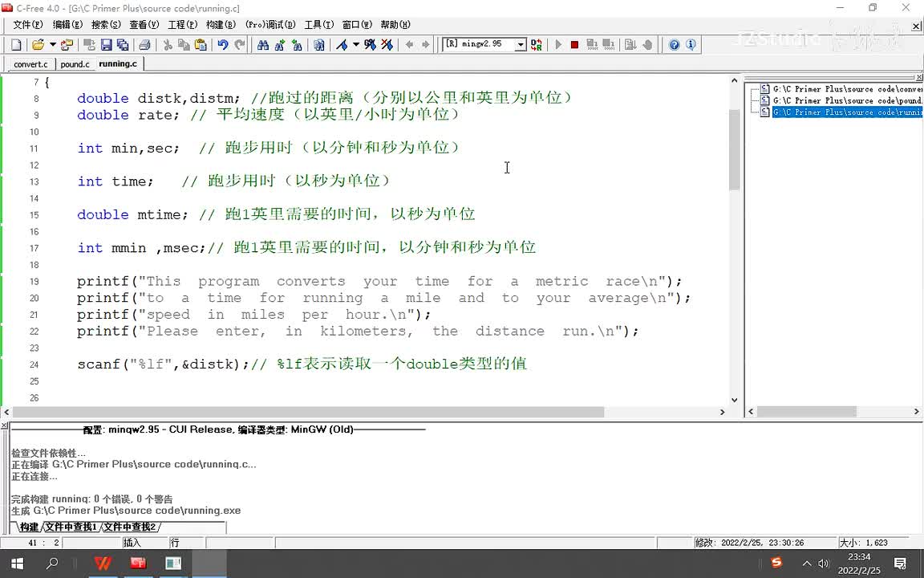Open the 工具(T) menu
The image size is (924, 578).
pos(318,25)
